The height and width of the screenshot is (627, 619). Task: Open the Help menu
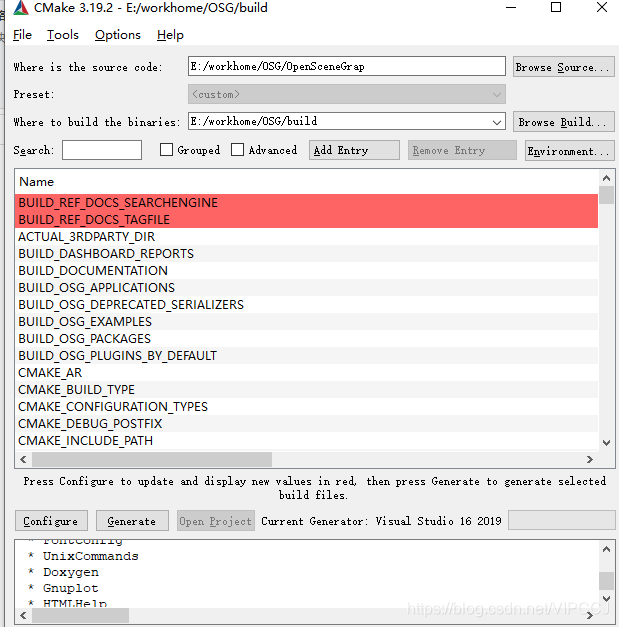(x=170, y=35)
